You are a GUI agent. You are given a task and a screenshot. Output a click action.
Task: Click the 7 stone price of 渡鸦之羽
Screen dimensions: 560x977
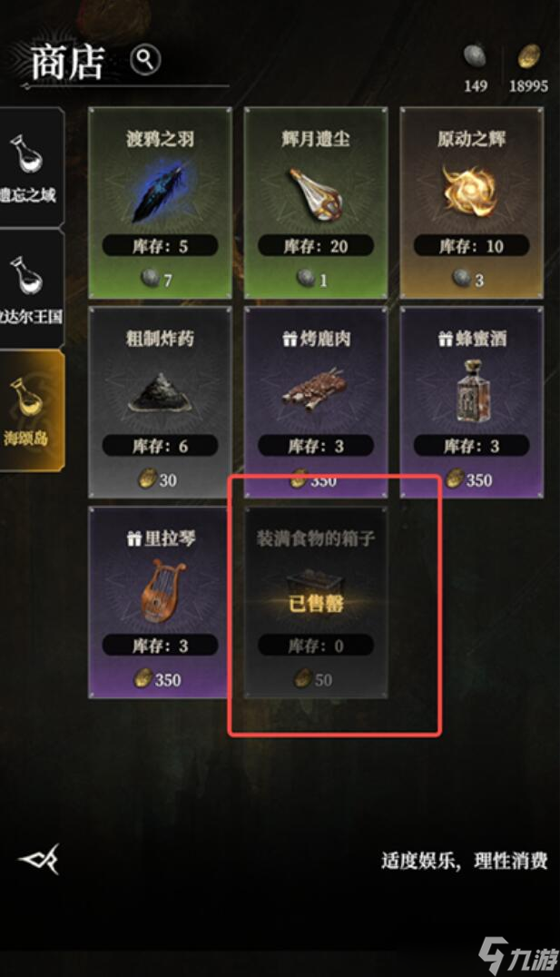point(157,279)
